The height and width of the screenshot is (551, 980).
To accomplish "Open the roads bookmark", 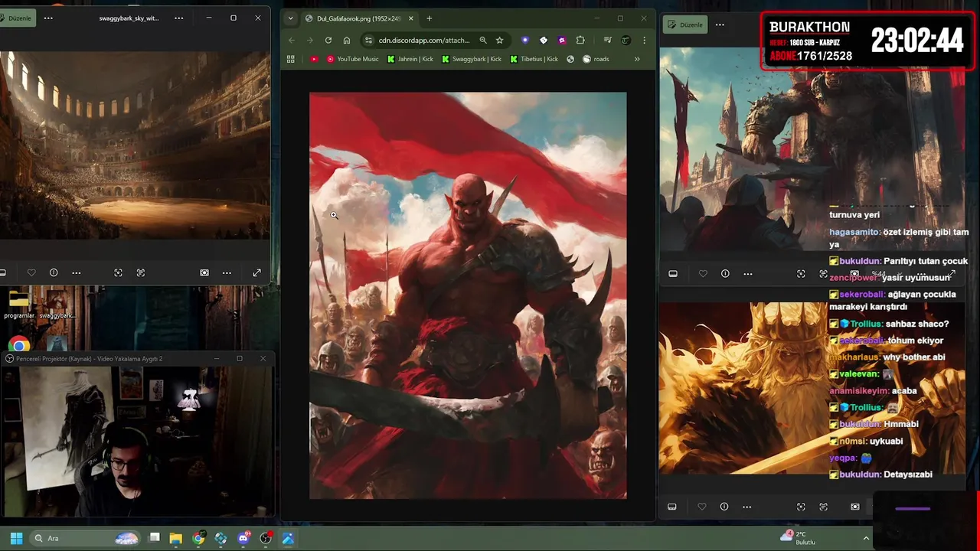I will (x=596, y=59).
